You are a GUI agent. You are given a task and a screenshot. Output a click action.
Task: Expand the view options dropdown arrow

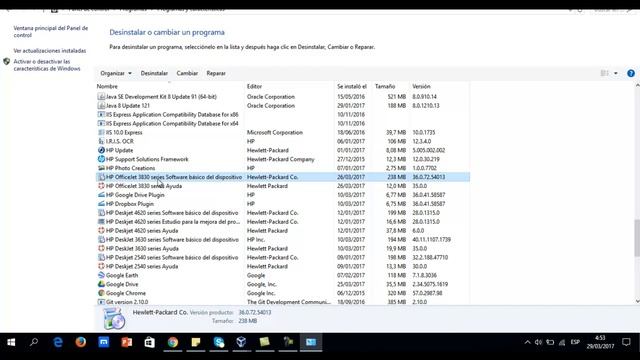(x=616, y=73)
